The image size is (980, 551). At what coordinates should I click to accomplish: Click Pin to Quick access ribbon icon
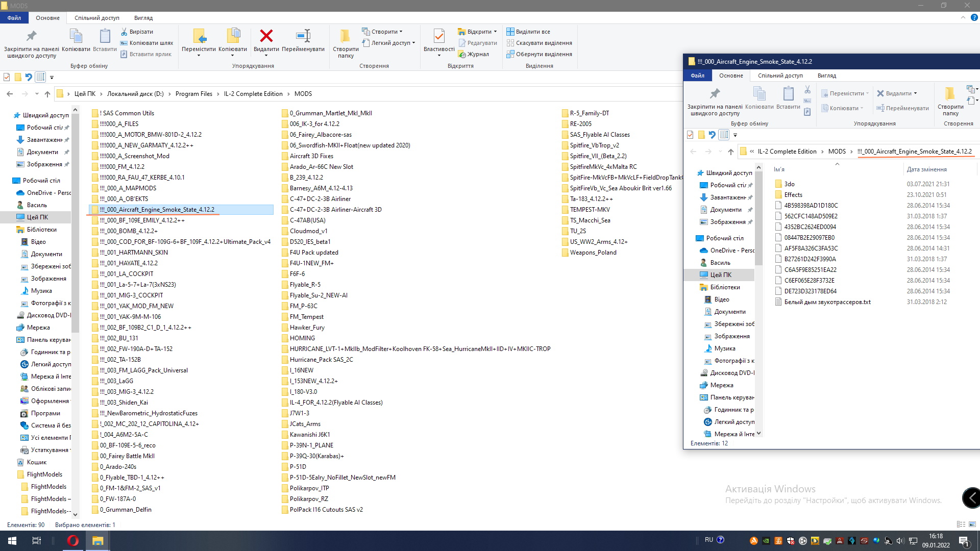[x=31, y=36]
